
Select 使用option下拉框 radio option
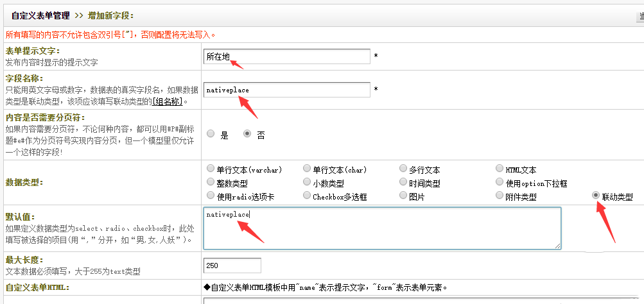[x=500, y=182]
